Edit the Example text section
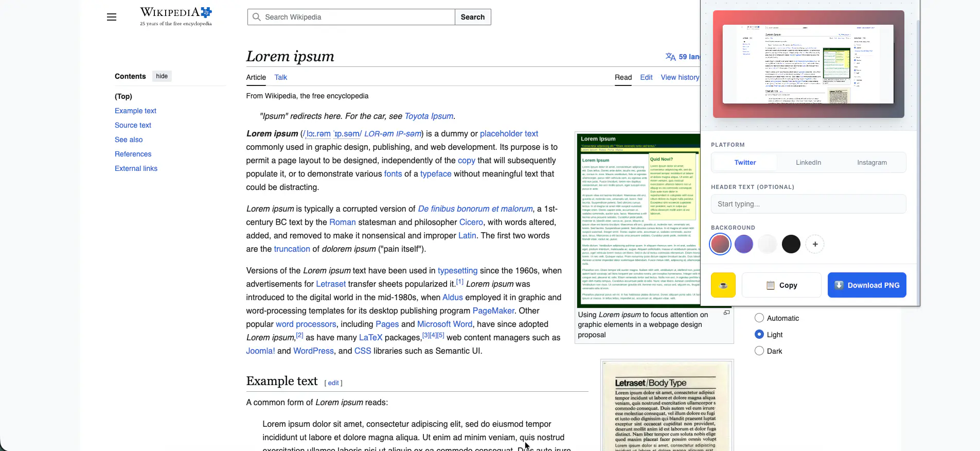Image resolution: width=980 pixels, height=451 pixels. pyautogui.click(x=333, y=383)
